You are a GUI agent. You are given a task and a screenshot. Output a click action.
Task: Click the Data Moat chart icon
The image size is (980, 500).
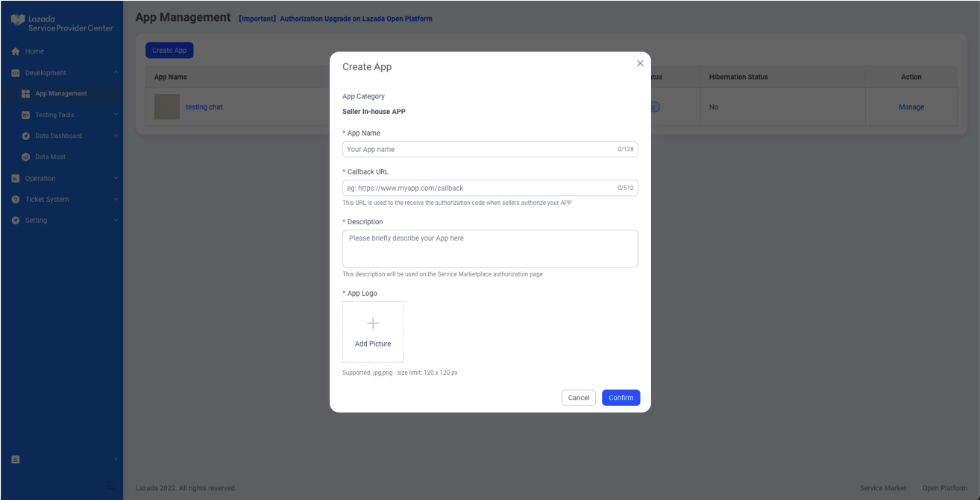(x=25, y=157)
